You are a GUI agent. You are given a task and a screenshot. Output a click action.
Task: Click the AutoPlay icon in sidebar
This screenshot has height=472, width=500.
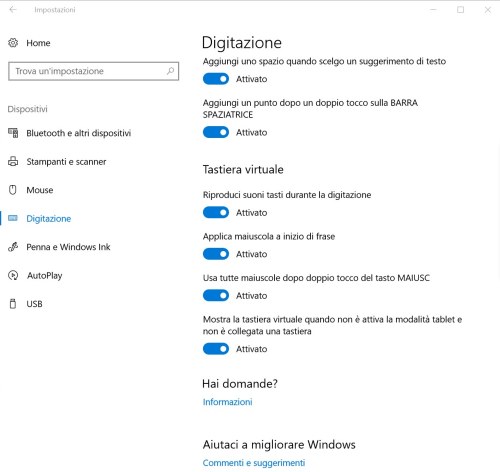point(13,275)
